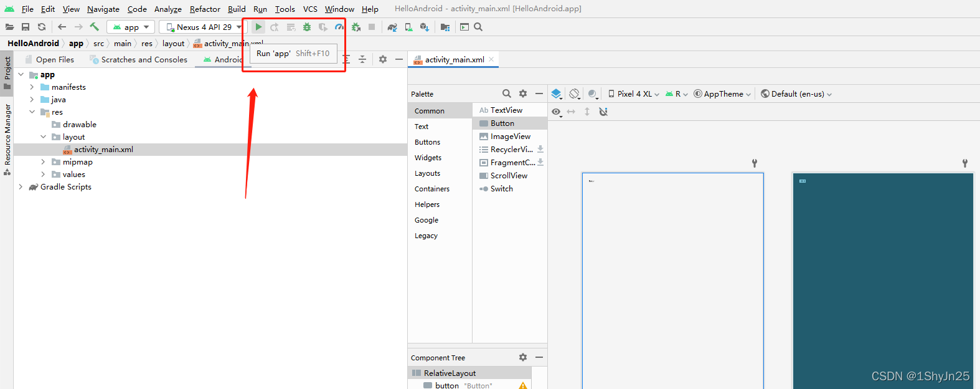Click the Attach Debugger to Android Process icon

pos(356,27)
